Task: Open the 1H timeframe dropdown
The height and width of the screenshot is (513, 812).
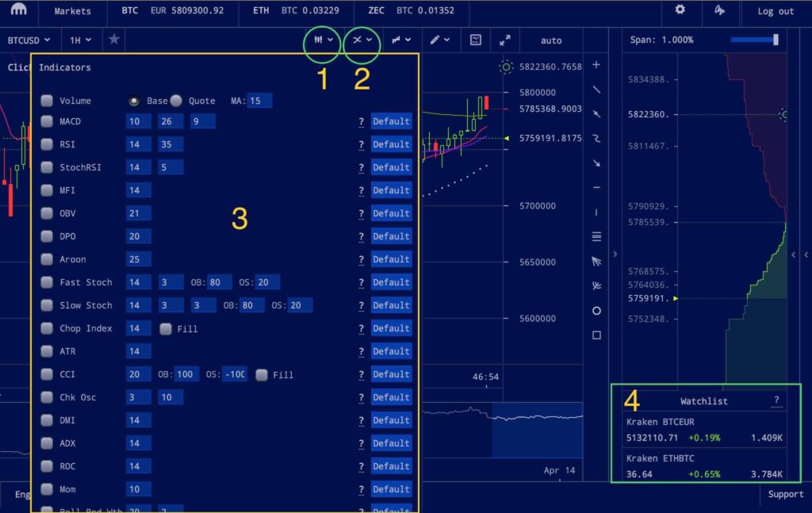Action: pos(81,40)
